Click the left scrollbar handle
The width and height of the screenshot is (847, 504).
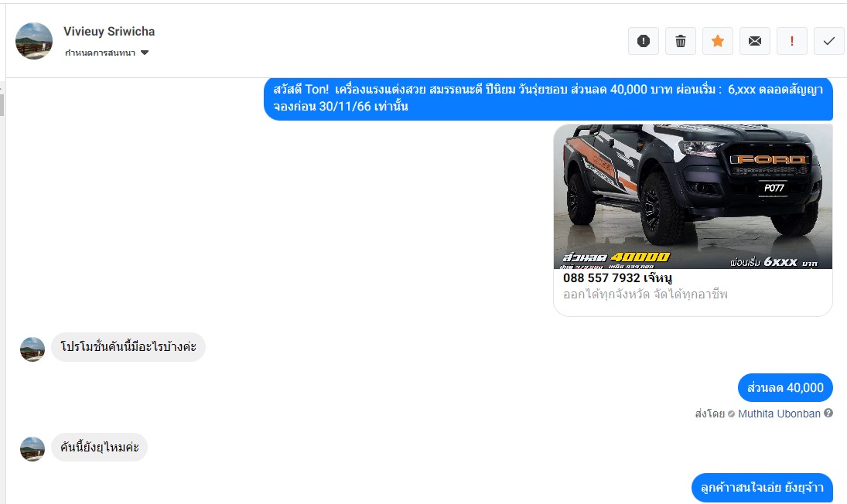click(x=2, y=104)
